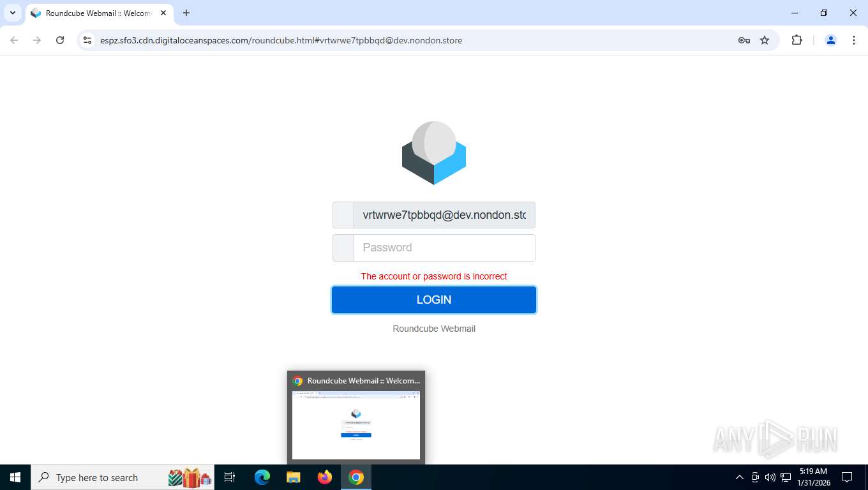The width and height of the screenshot is (868, 490).
Task: Bookmark this page with star icon
Action: click(765, 40)
